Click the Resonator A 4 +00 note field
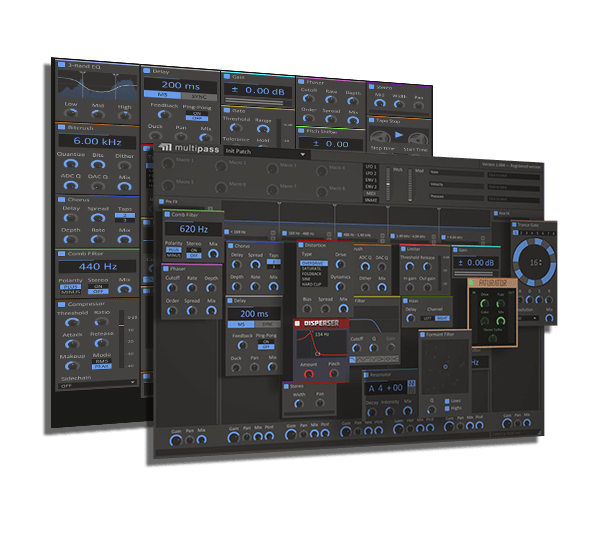Screen dimensions: 600x543 coord(386,388)
